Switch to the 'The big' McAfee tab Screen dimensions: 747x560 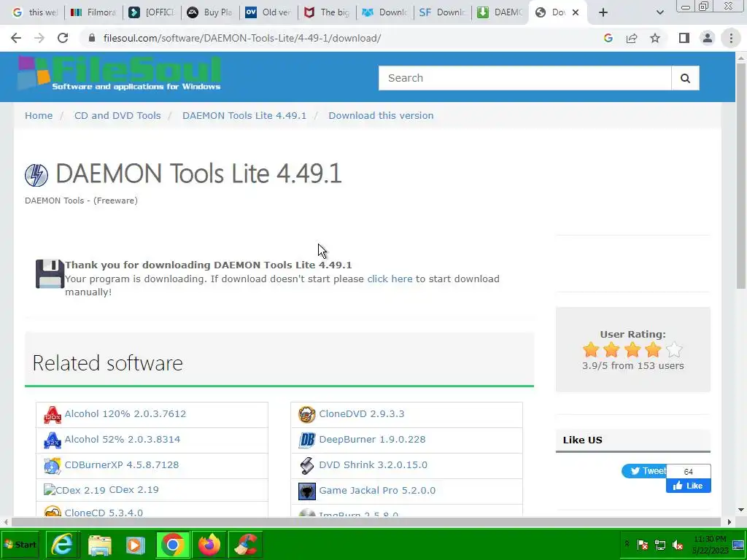tap(327, 12)
